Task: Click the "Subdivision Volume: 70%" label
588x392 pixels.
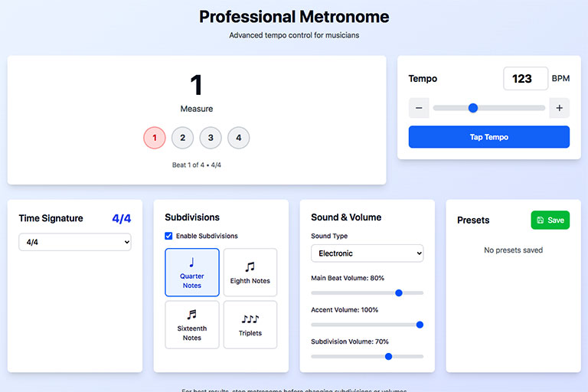Action: point(350,341)
